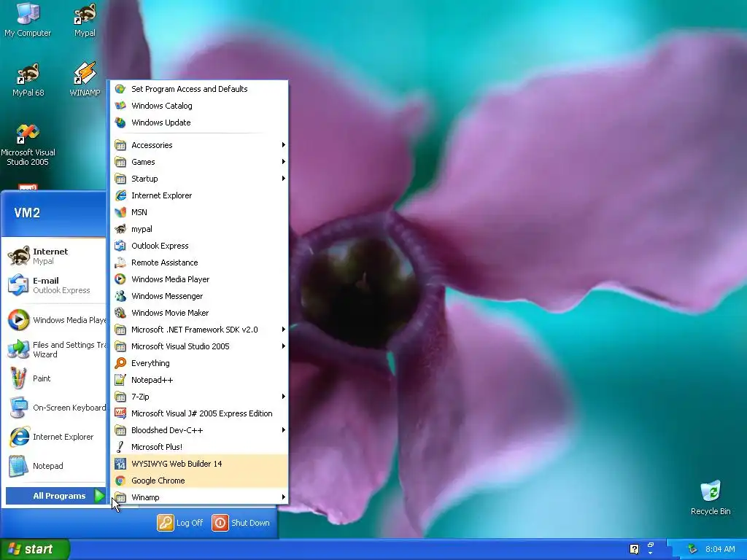Click the Files and Settings Transfer Wizard icon
Image resolution: width=747 pixels, height=560 pixels.
click(x=18, y=349)
